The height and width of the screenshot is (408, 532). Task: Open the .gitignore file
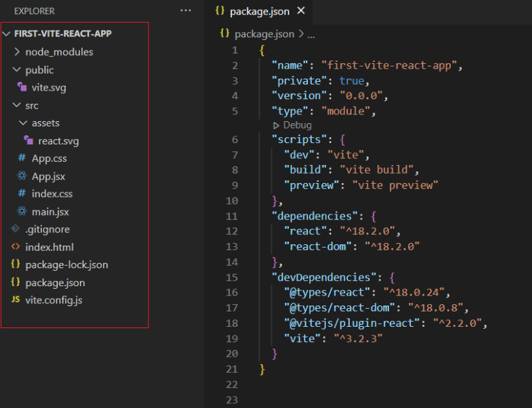click(x=47, y=230)
